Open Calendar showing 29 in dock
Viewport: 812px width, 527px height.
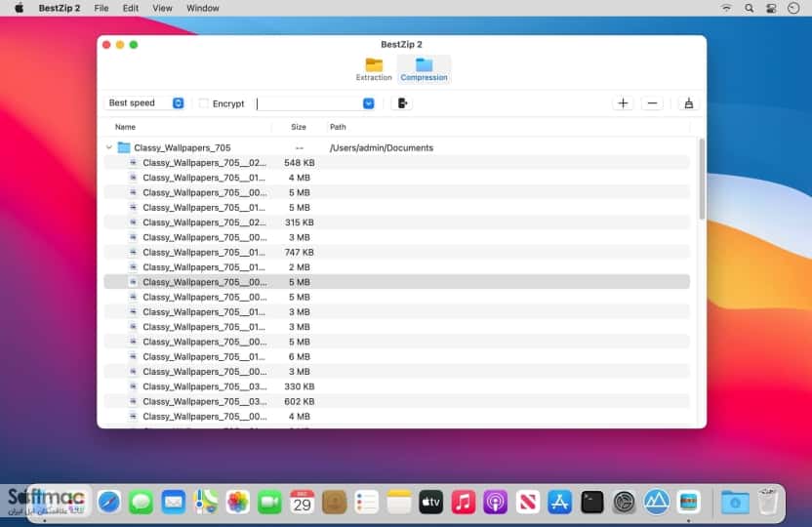(302, 502)
